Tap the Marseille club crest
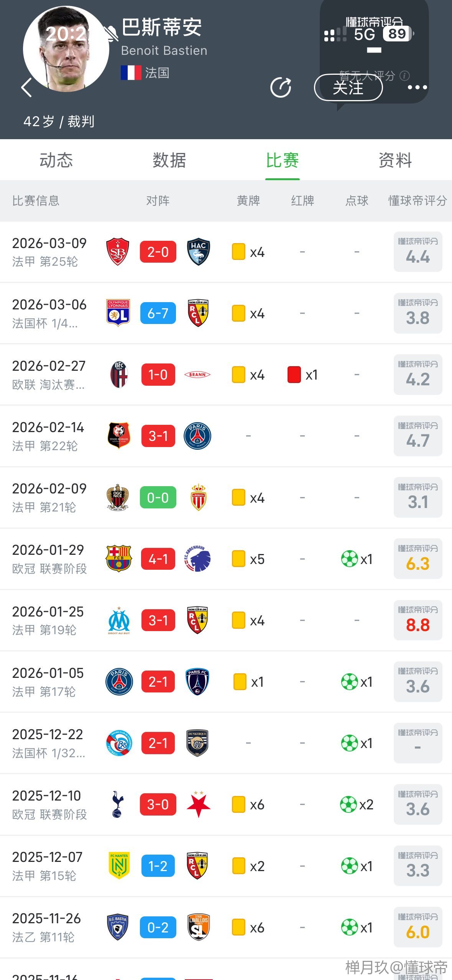The image size is (452, 980). click(119, 620)
